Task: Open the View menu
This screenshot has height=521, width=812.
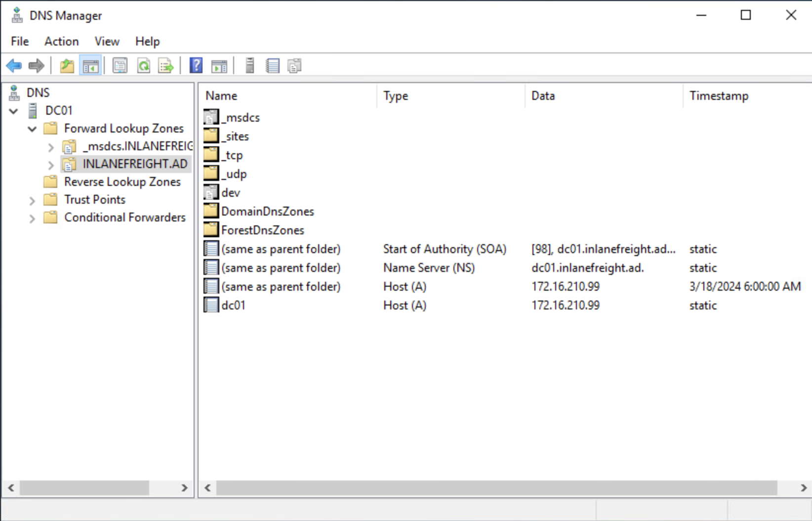Action: [107, 42]
